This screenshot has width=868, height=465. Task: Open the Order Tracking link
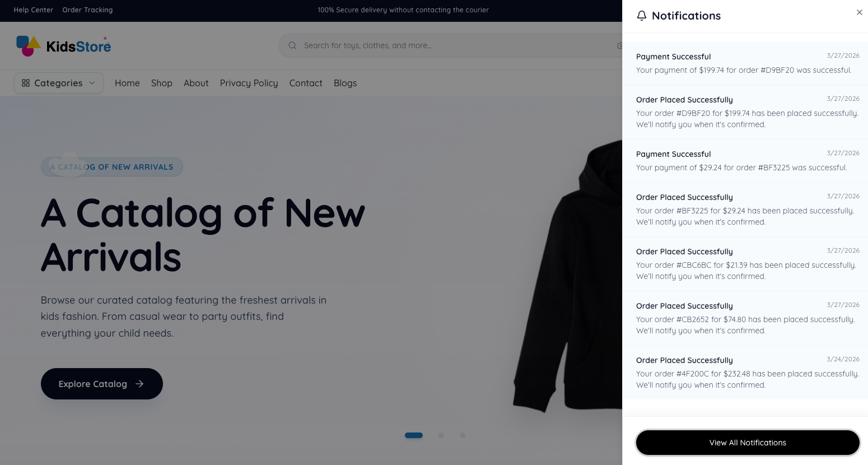(87, 10)
